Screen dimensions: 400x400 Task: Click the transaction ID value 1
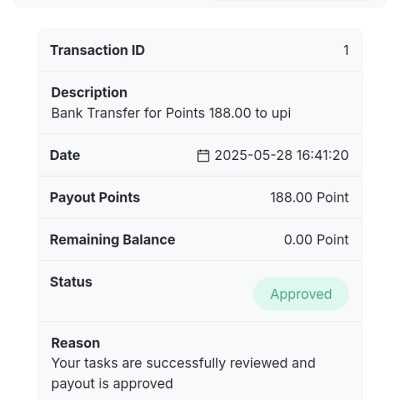[346, 50]
